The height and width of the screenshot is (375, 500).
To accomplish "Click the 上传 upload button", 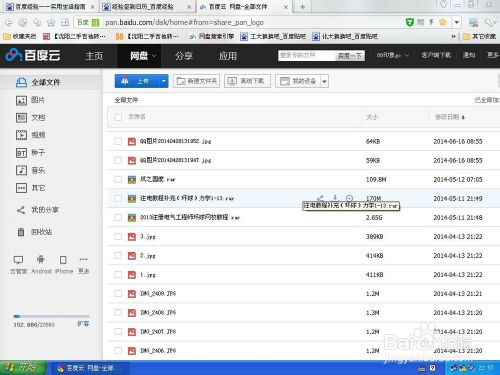I will (137, 81).
